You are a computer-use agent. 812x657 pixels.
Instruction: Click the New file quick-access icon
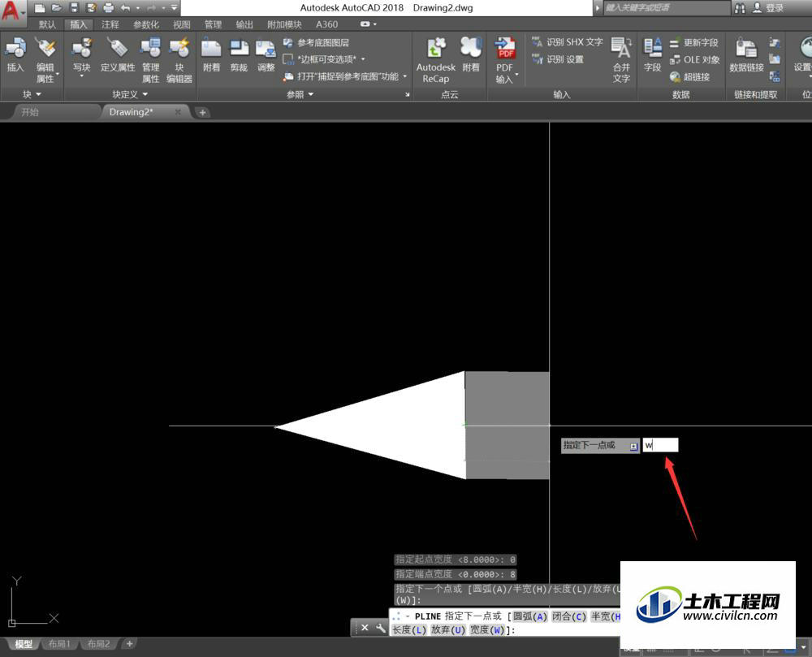(x=39, y=8)
